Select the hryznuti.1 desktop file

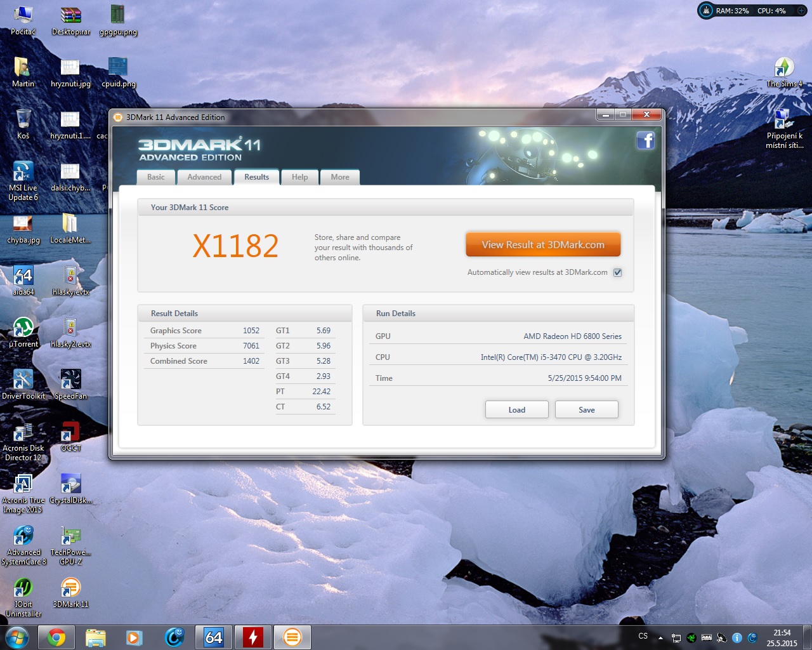70,124
